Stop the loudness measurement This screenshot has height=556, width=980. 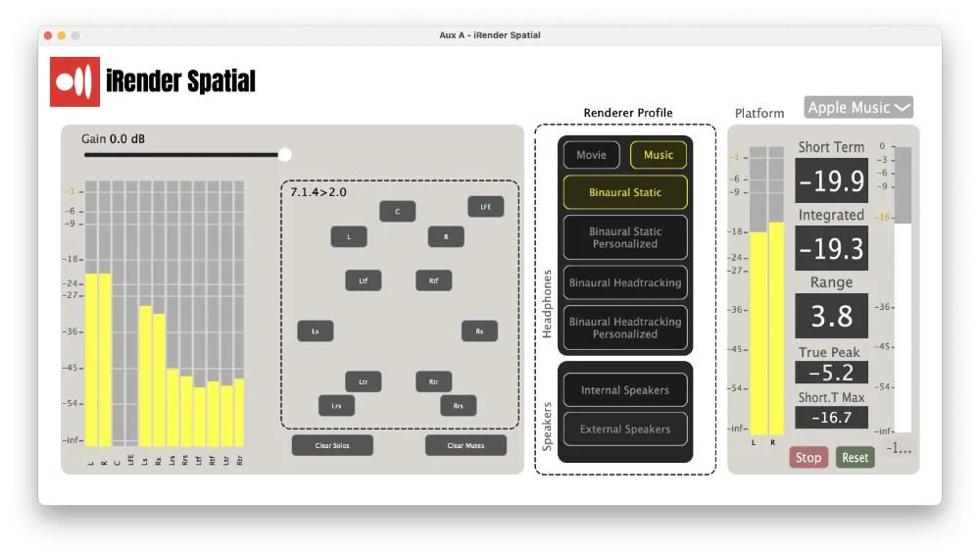click(x=808, y=458)
